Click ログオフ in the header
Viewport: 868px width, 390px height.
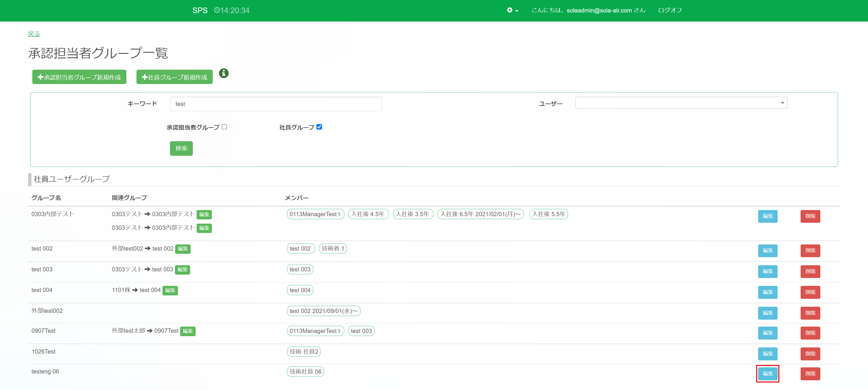[x=670, y=10]
